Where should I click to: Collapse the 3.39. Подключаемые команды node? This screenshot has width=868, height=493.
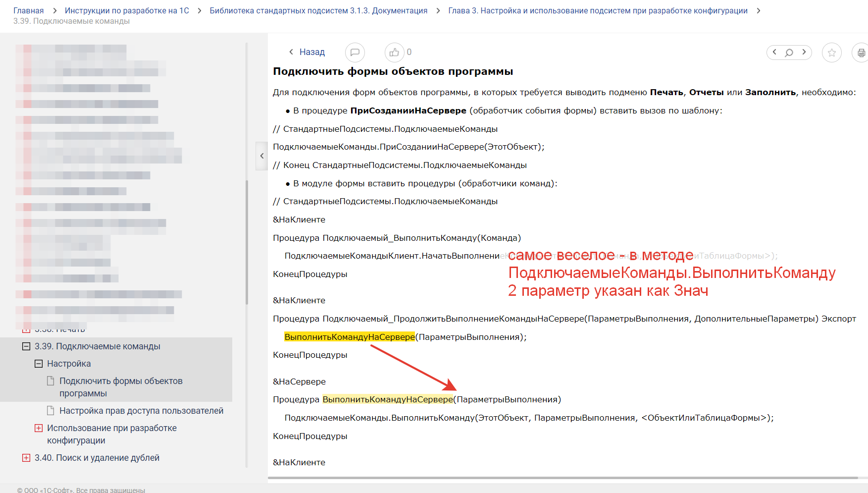click(x=26, y=346)
